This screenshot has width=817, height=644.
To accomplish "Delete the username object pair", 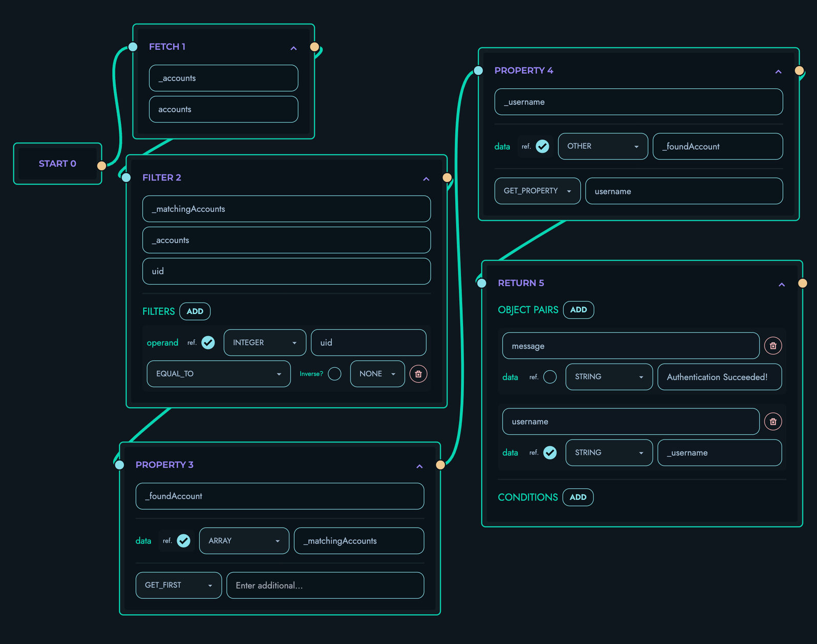I will [773, 421].
